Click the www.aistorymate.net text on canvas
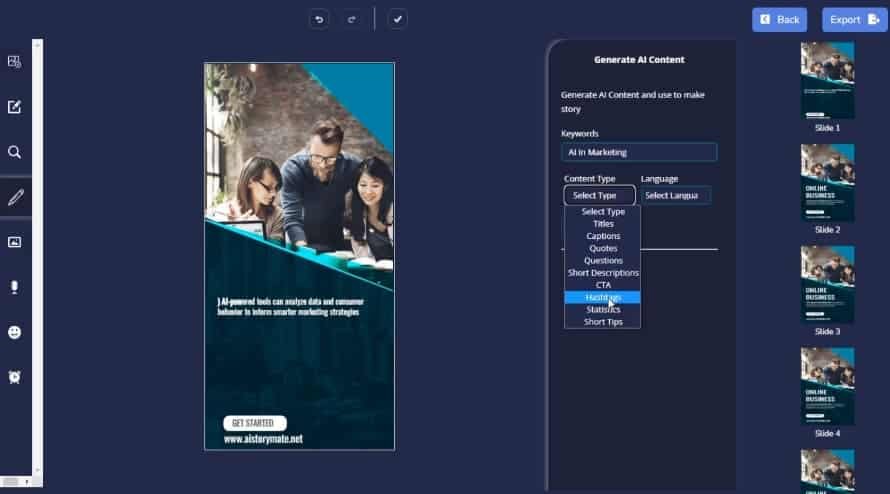890x494 pixels. pos(263,439)
